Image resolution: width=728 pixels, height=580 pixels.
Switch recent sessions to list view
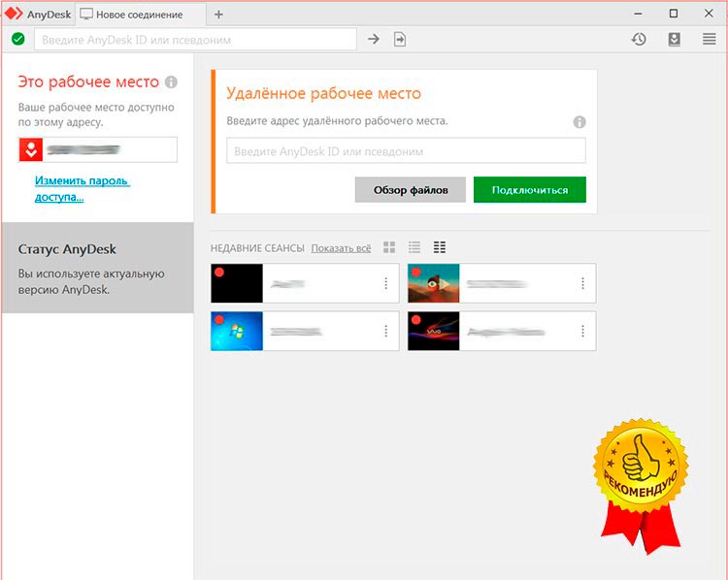[x=414, y=247]
